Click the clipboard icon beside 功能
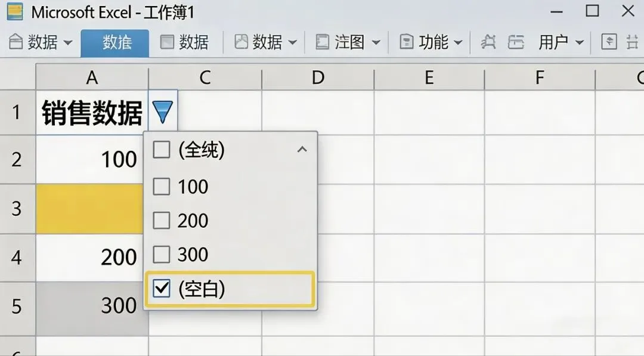This screenshot has width=644, height=356. pos(406,42)
